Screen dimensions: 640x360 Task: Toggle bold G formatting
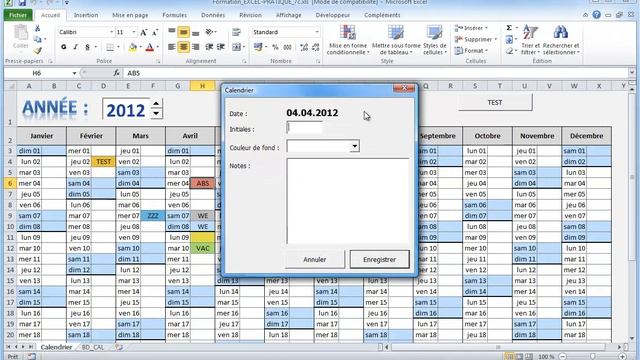64,47
